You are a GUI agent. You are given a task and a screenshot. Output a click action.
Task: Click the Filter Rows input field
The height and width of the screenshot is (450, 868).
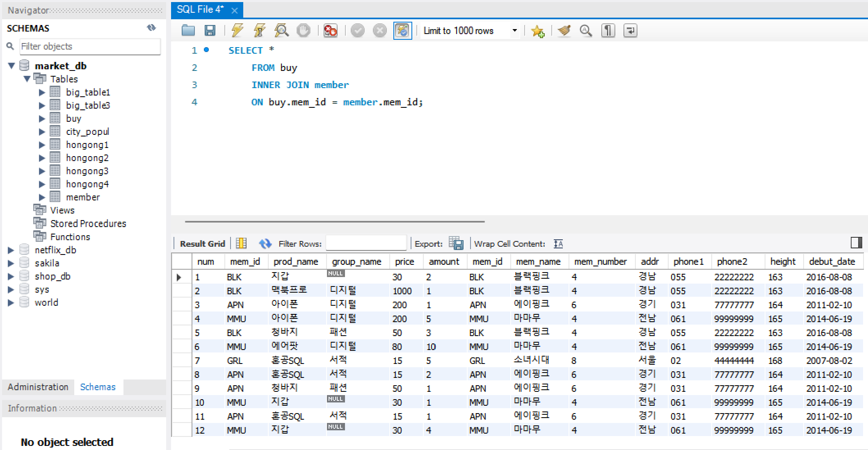366,243
